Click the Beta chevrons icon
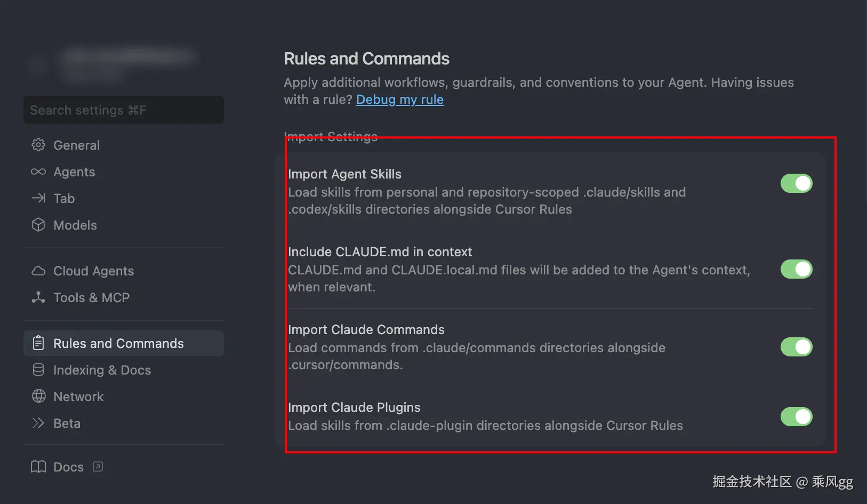Screen dimensions: 867x504 [x=38, y=423]
